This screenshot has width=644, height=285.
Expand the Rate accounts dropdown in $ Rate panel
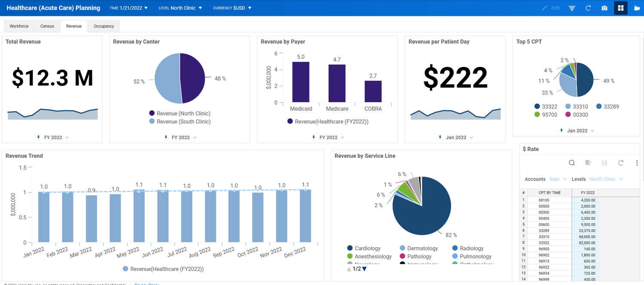pyautogui.click(x=558, y=179)
